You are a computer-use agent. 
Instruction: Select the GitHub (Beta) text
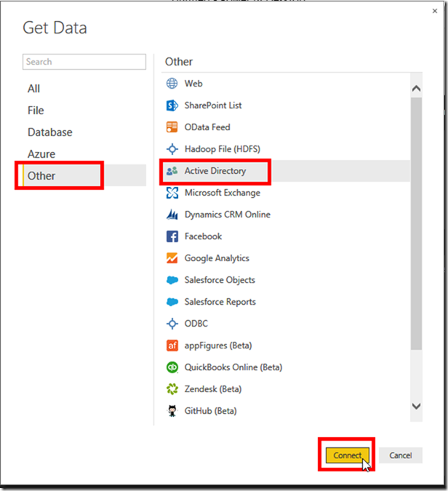click(211, 411)
